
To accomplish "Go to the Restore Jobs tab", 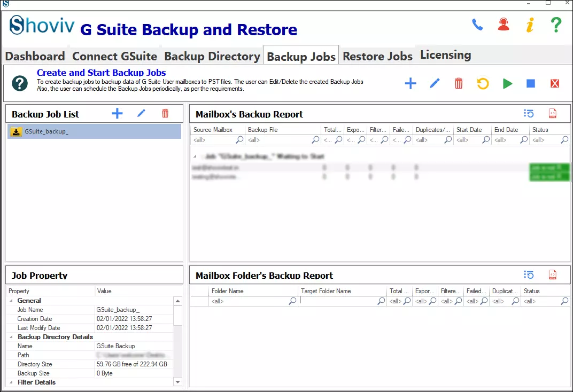I will coord(377,56).
